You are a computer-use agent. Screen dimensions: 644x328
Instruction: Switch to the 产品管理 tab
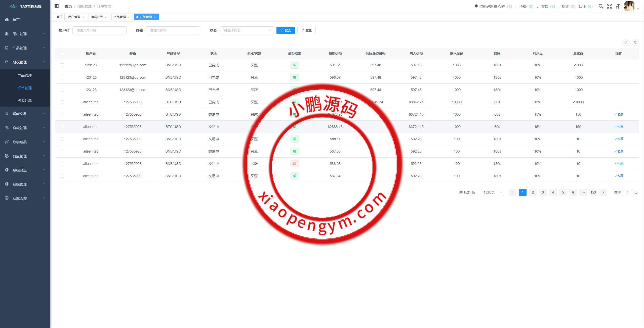click(x=120, y=17)
